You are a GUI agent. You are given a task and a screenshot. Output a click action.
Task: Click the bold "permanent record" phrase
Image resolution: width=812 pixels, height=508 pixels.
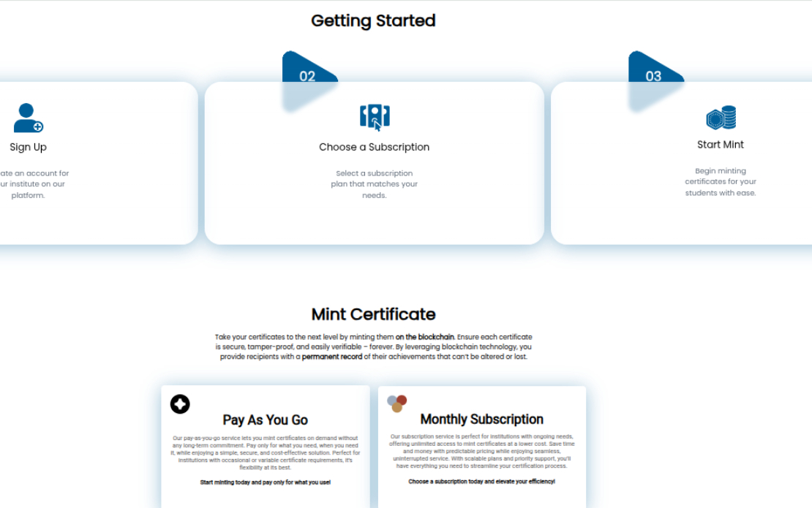click(332, 357)
